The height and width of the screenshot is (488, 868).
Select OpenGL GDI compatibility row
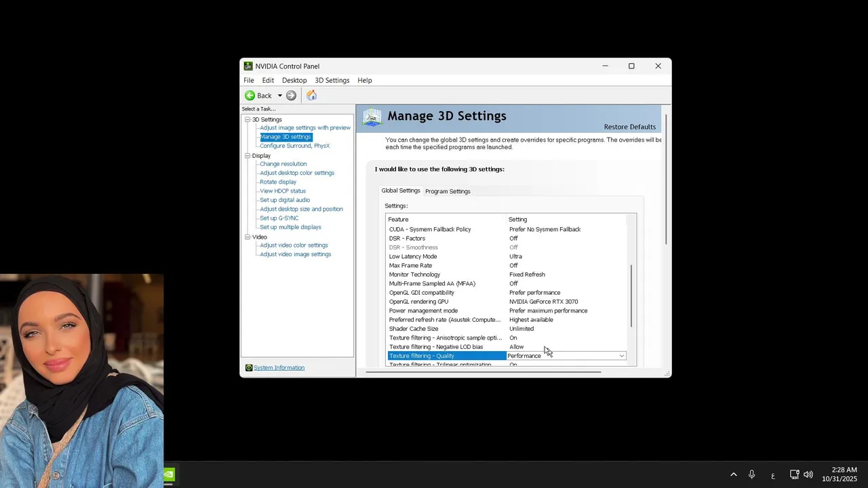point(507,293)
